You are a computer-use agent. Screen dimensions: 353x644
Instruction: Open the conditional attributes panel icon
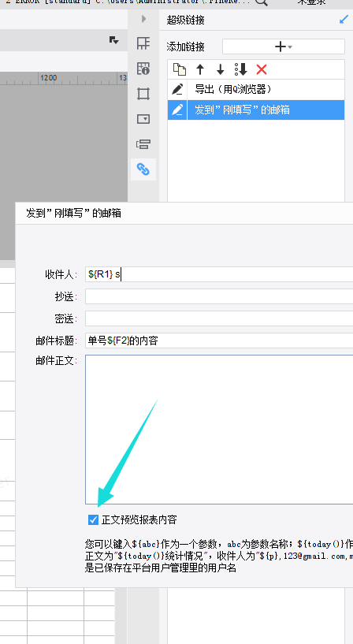pyautogui.click(x=143, y=144)
